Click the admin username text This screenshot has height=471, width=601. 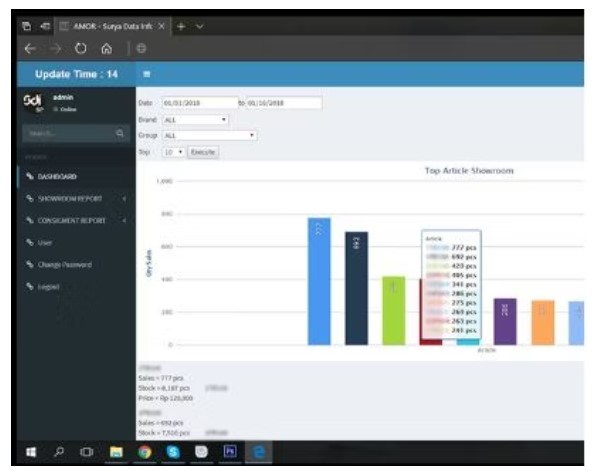point(63,97)
